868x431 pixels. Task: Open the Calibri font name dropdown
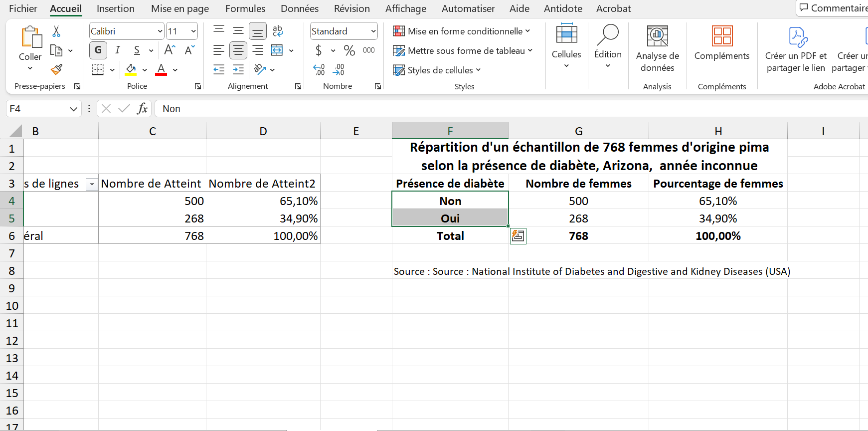point(160,31)
